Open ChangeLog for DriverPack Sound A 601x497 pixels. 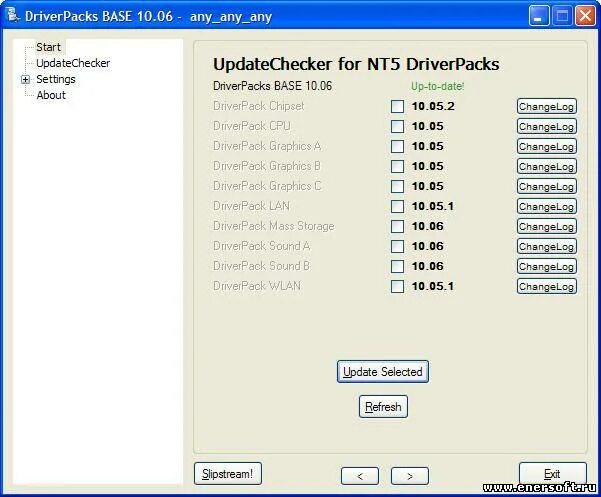(x=547, y=246)
